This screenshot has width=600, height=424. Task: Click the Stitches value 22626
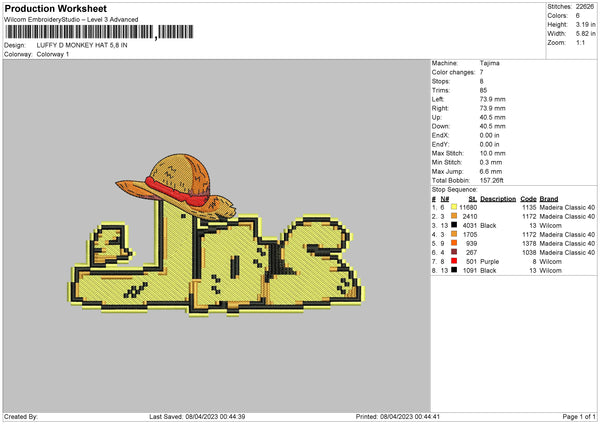pyautogui.click(x=585, y=7)
